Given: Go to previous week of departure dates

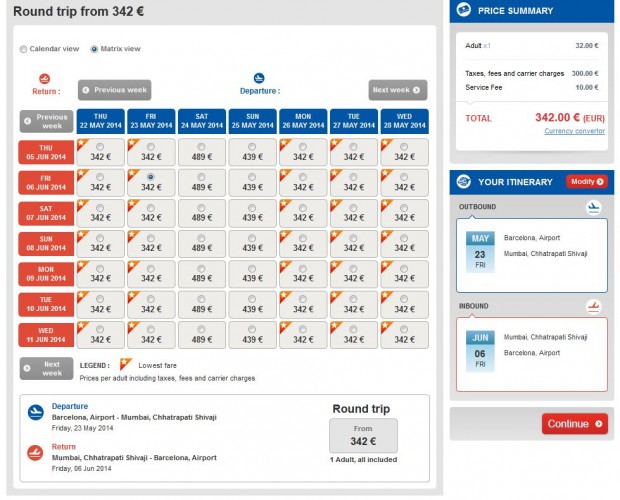Looking at the screenshot, I should [x=113, y=90].
